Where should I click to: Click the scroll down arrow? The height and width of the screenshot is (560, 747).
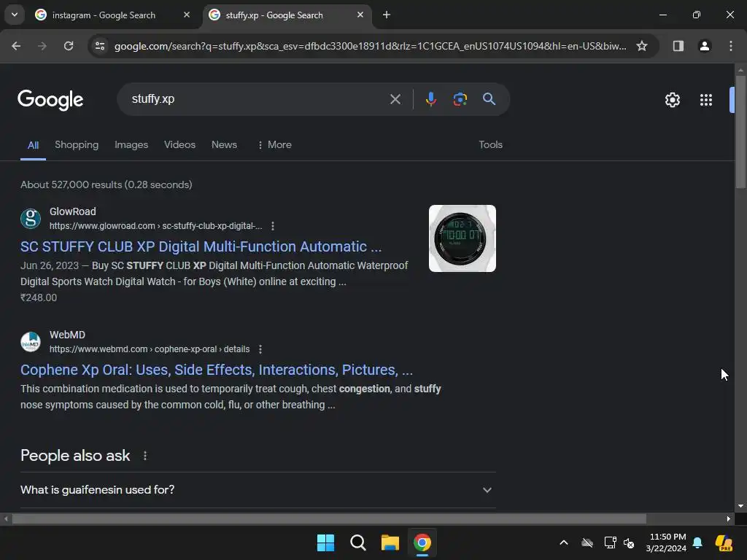point(740,506)
